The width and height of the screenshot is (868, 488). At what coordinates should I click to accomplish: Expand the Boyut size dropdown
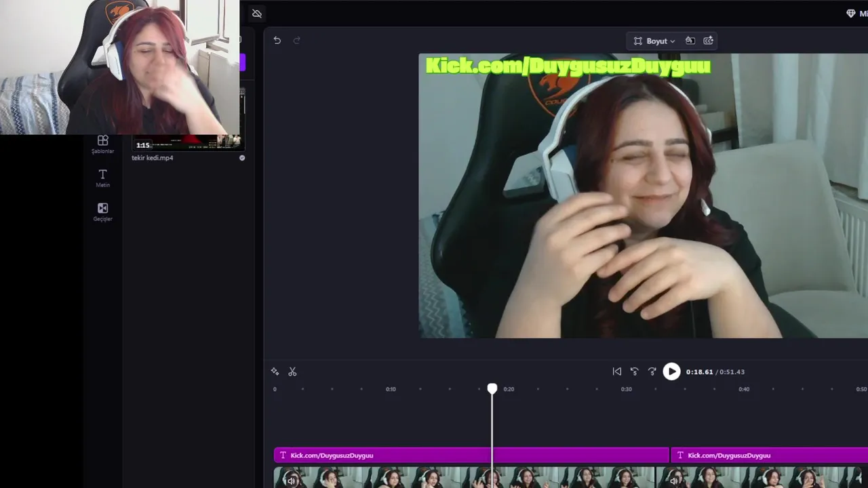point(654,41)
